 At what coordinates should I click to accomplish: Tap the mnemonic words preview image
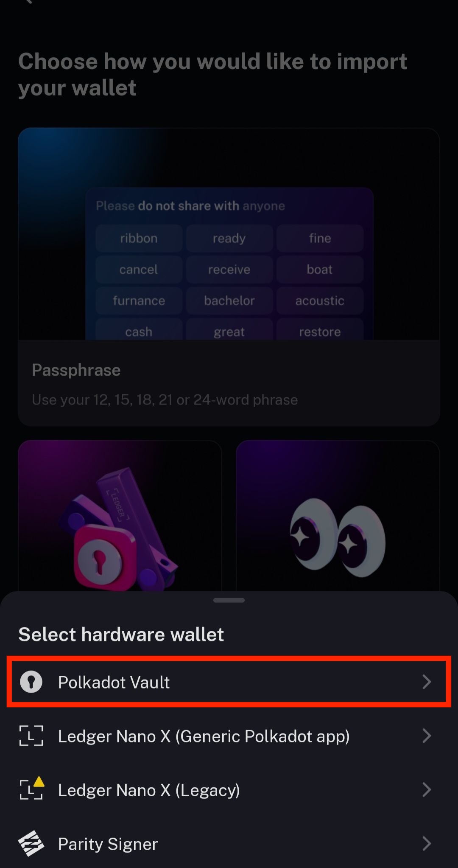[x=229, y=234]
